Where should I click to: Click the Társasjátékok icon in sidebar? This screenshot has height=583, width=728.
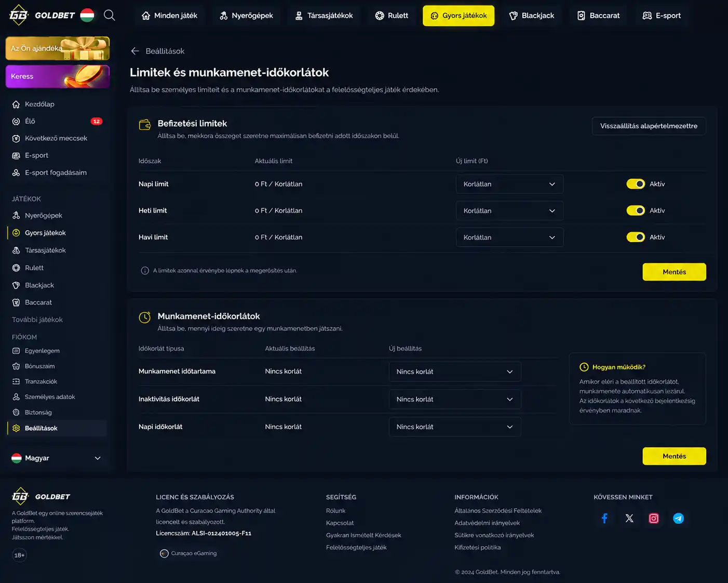click(16, 250)
